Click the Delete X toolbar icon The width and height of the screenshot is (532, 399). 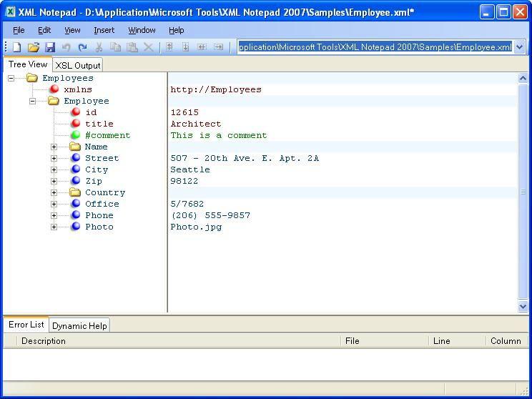pos(149,47)
